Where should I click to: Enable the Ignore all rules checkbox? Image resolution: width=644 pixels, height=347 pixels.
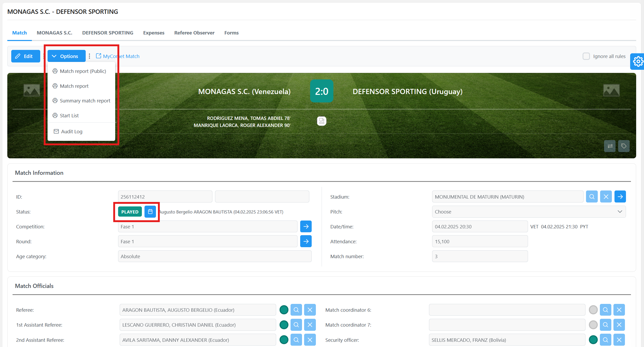click(586, 56)
